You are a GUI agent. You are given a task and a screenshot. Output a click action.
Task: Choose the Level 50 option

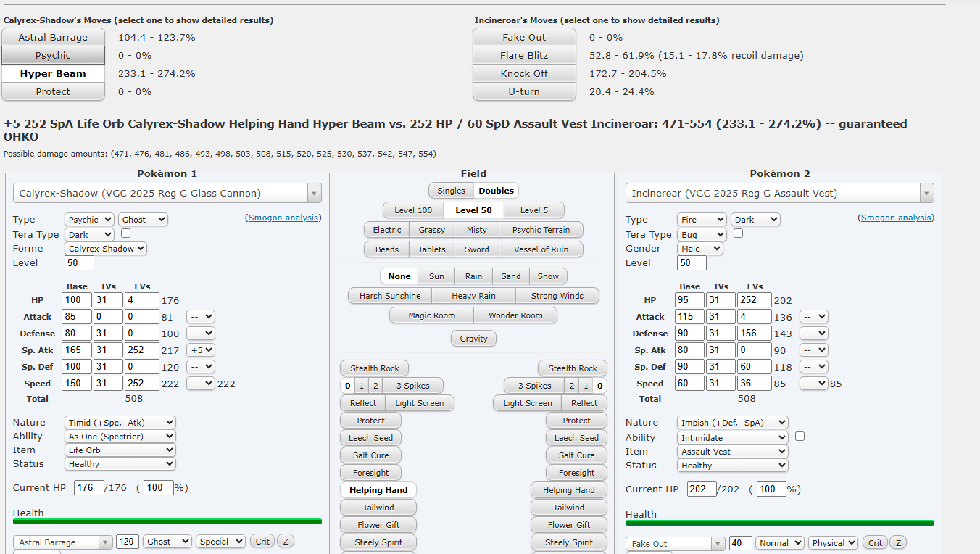[474, 210]
